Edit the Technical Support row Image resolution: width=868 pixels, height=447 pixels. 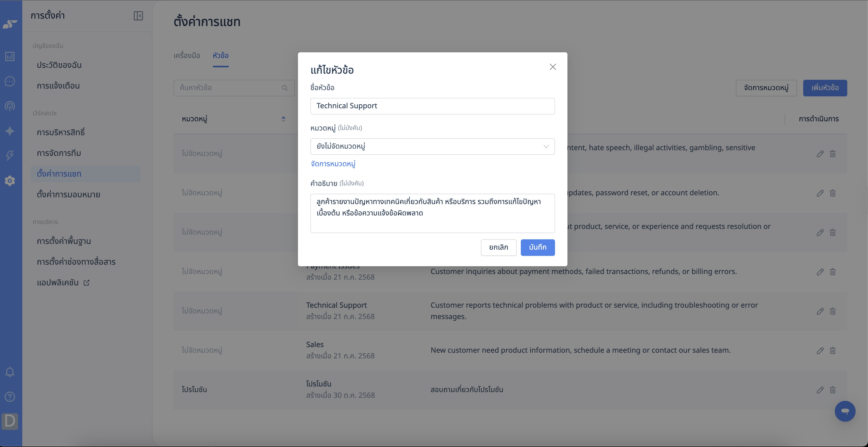pyautogui.click(x=820, y=311)
